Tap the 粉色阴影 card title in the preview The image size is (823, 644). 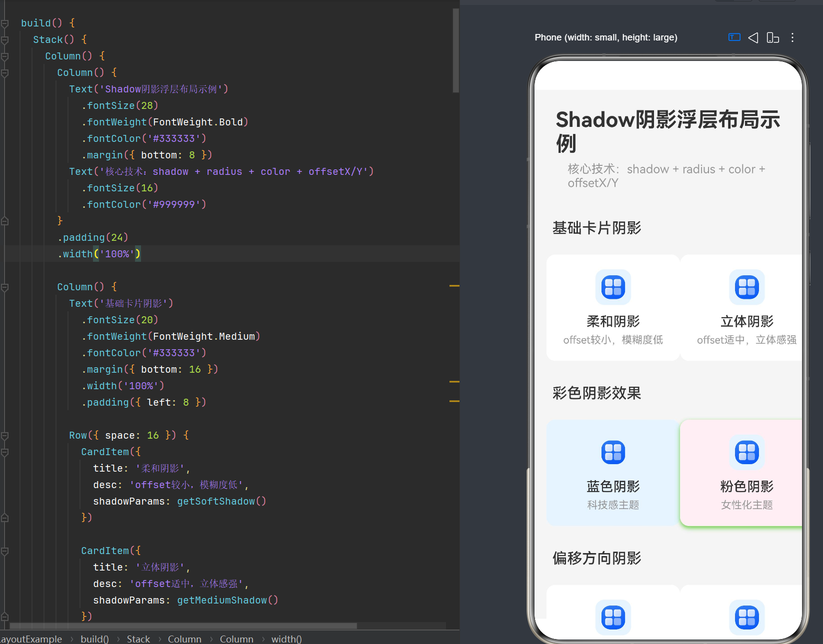[x=747, y=486]
